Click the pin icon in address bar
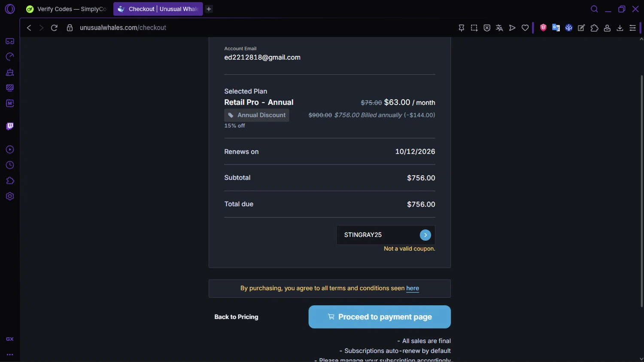The width and height of the screenshot is (644, 362). point(462,27)
